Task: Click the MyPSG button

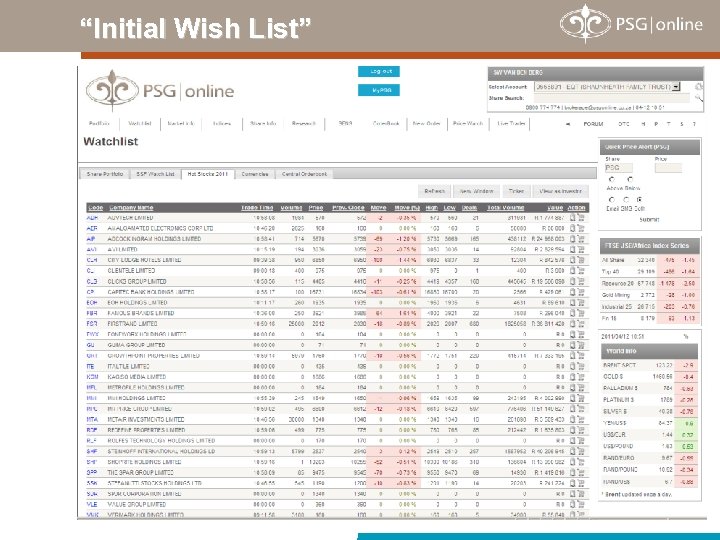Action: (379, 90)
